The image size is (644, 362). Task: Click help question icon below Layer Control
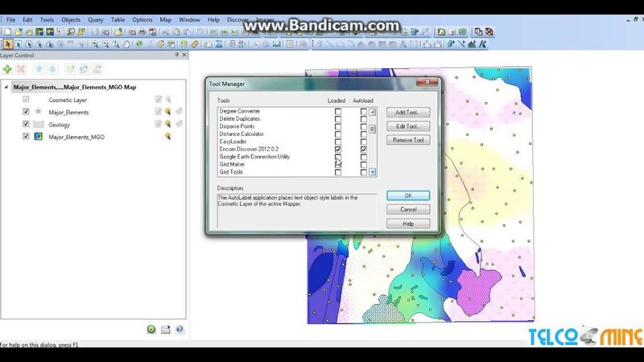pos(180,329)
